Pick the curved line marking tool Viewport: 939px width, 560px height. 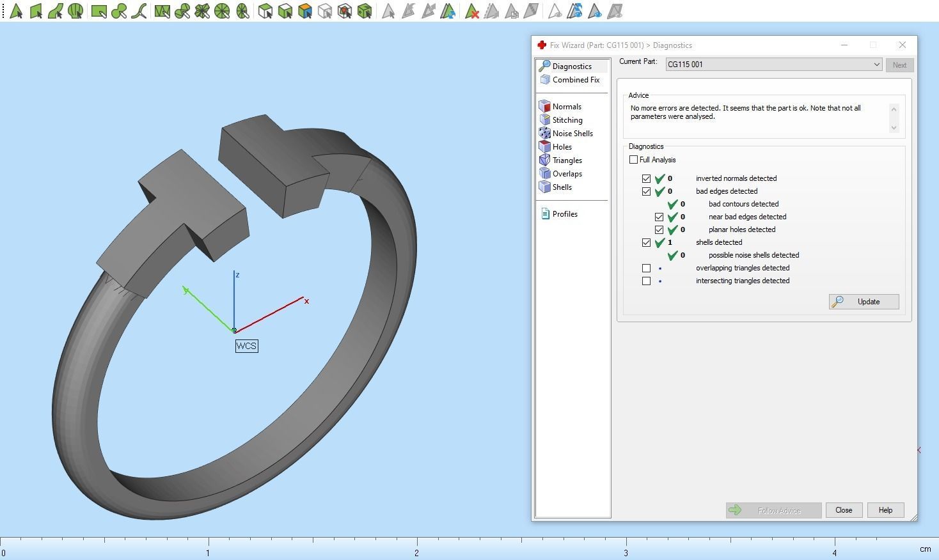tap(139, 11)
